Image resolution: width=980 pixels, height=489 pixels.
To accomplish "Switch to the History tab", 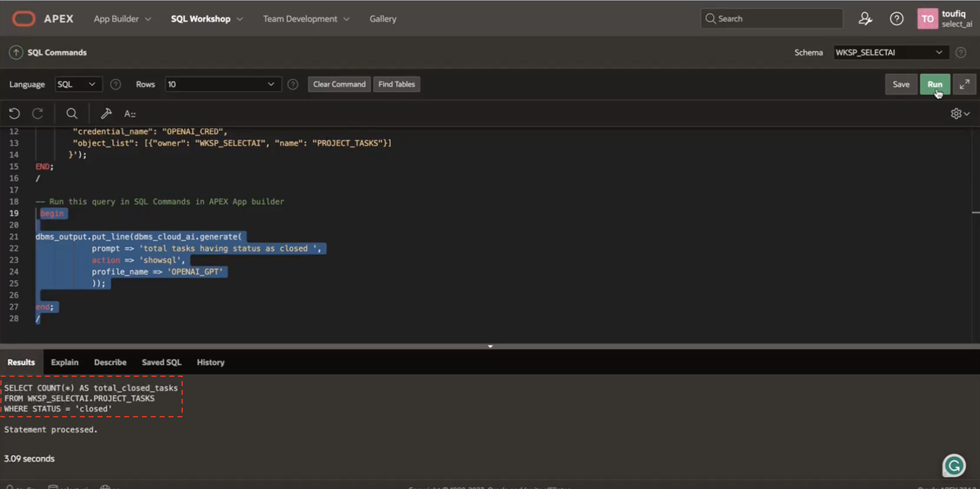I will click(x=210, y=362).
